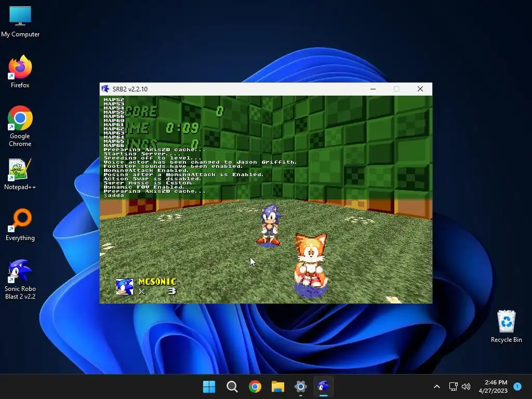
Task: Open the notification badge
Action: tap(517, 387)
